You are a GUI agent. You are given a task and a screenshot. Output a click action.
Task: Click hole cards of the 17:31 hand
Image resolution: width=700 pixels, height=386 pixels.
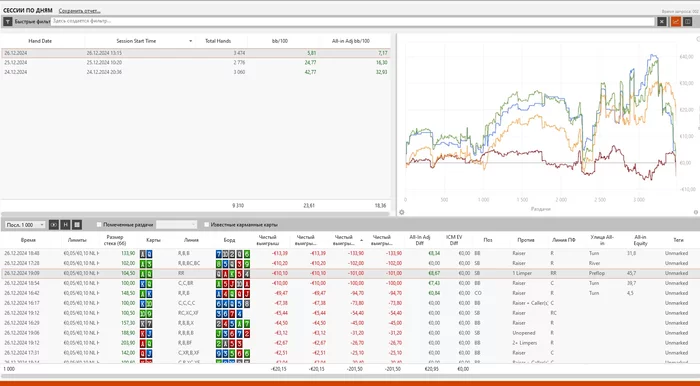pyautogui.click(x=146, y=353)
